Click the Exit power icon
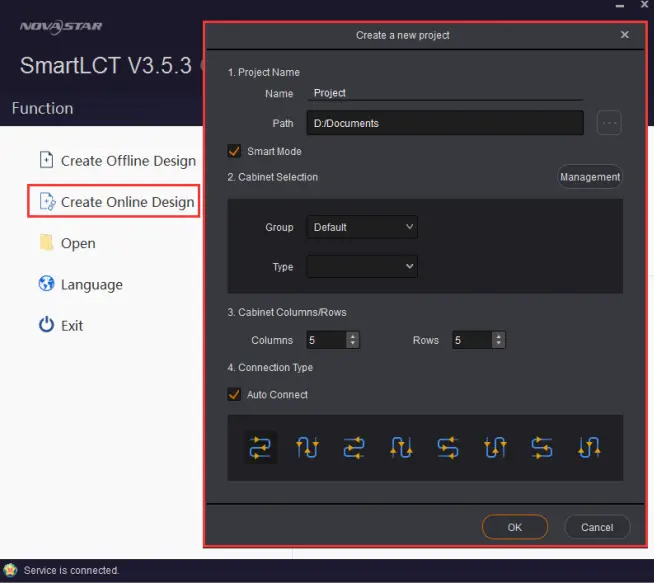654x583 pixels. point(46,324)
